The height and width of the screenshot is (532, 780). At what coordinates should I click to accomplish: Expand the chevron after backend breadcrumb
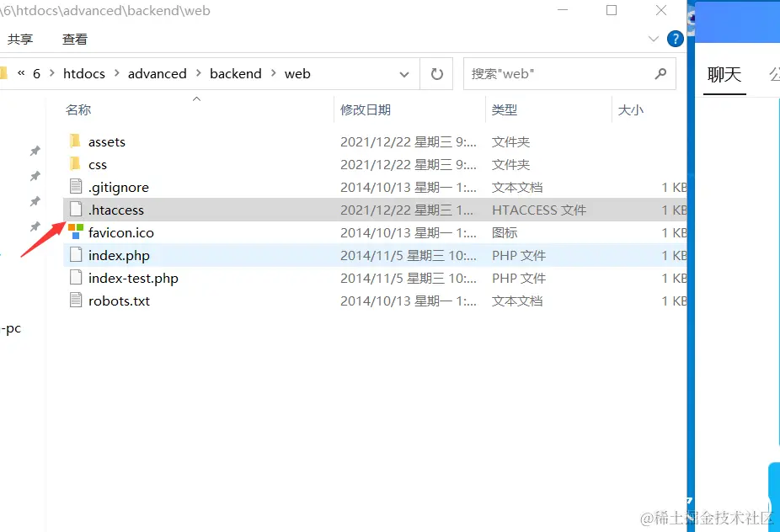click(x=274, y=73)
